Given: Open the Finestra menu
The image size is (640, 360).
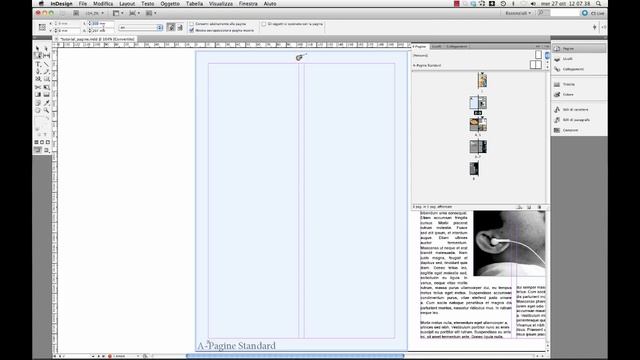Looking at the screenshot, I should [248, 3].
